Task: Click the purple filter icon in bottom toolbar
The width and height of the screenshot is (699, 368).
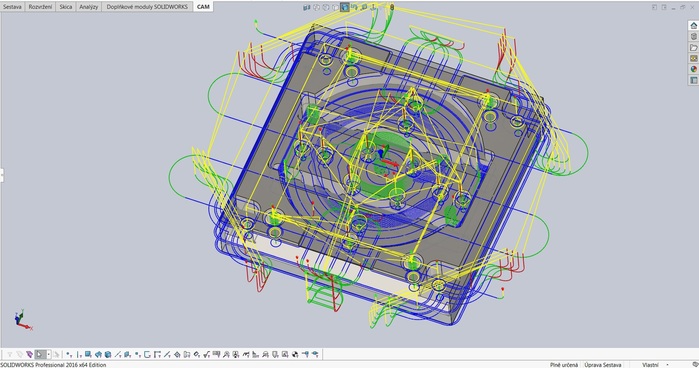Action: pyautogui.click(x=29, y=355)
